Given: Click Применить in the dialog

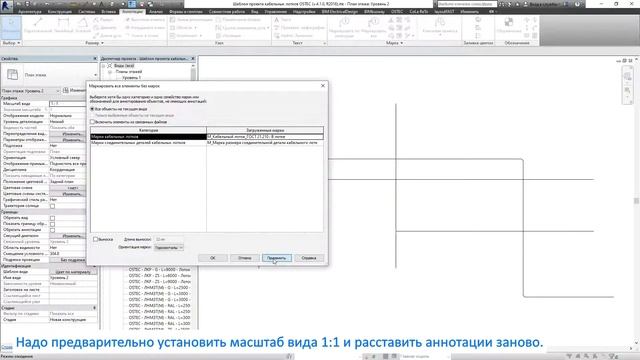Looking at the screenshot, I should point(276,258).
